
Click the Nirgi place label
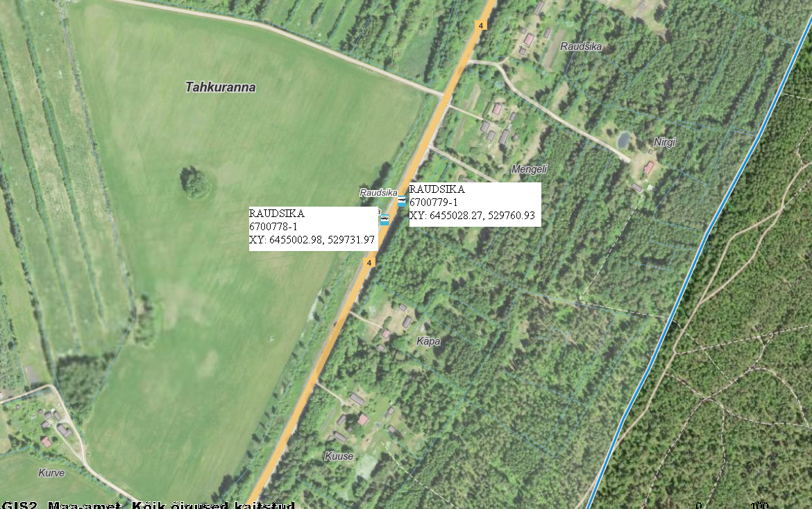click(664, 141)
